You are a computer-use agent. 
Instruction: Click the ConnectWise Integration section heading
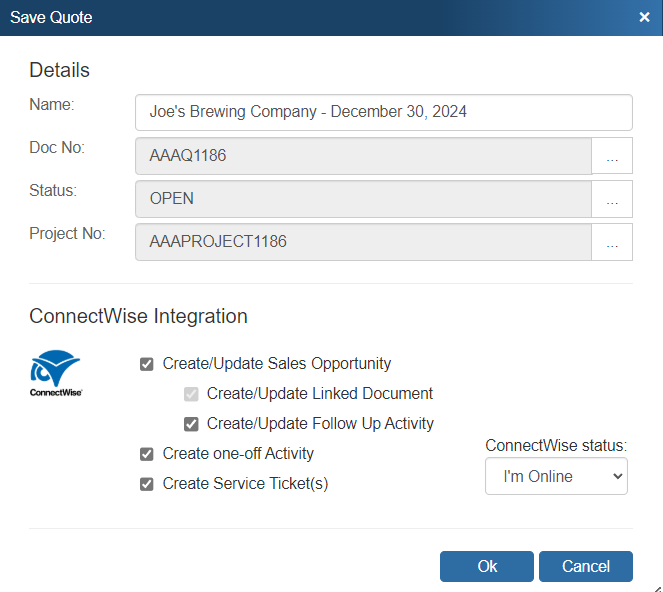click(x=138, y=317)
